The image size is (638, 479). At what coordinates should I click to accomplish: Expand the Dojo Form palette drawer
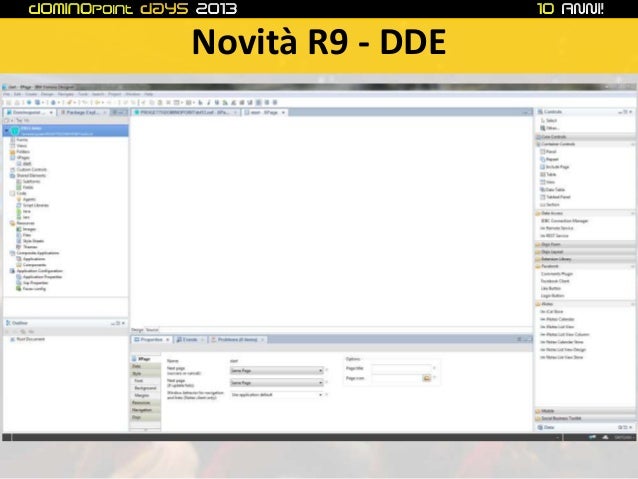click(585, 245)
